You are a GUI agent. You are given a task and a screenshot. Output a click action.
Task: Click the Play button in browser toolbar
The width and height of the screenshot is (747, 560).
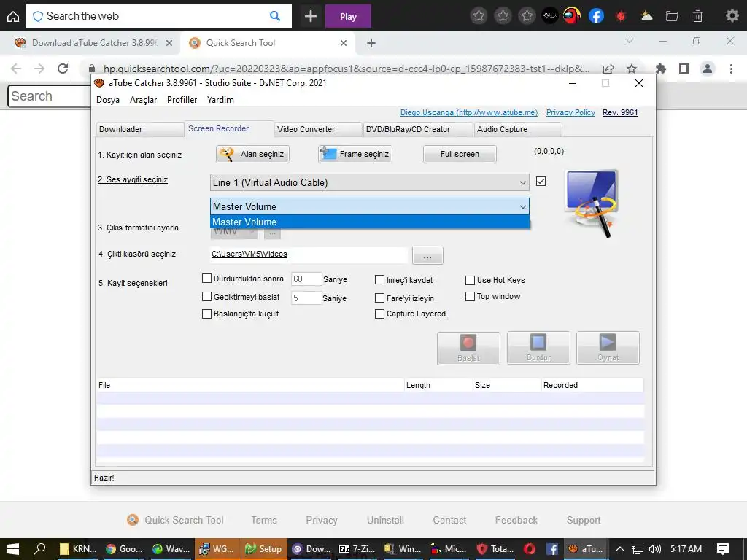[x=348, y=17]
